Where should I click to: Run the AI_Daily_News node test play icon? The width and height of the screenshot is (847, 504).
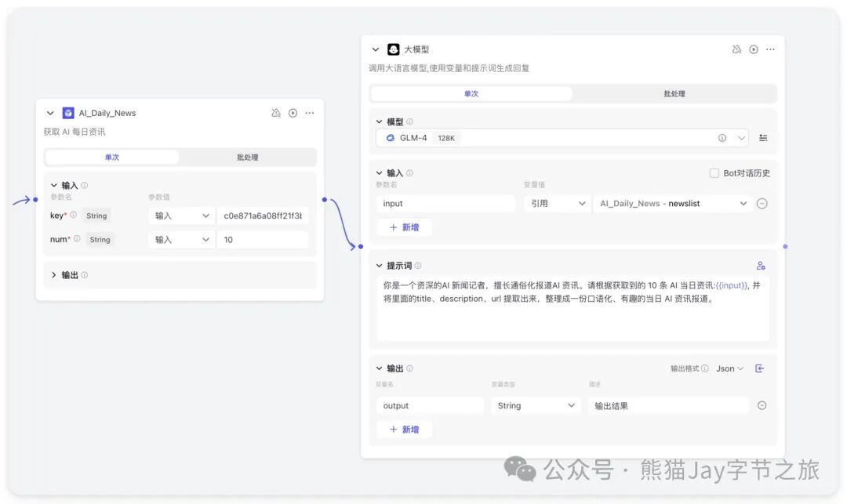[293, 113]
